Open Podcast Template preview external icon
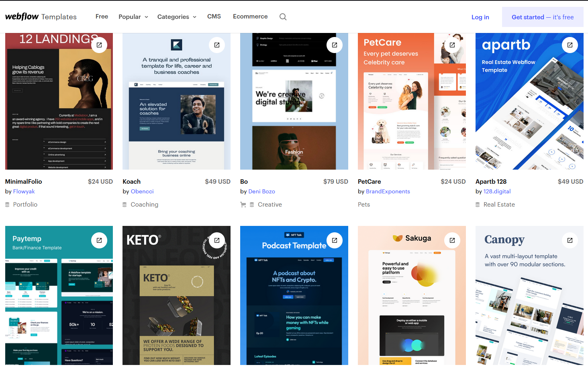Image resolution: width=588 pixels, height=369 pixels. point(335,240)
